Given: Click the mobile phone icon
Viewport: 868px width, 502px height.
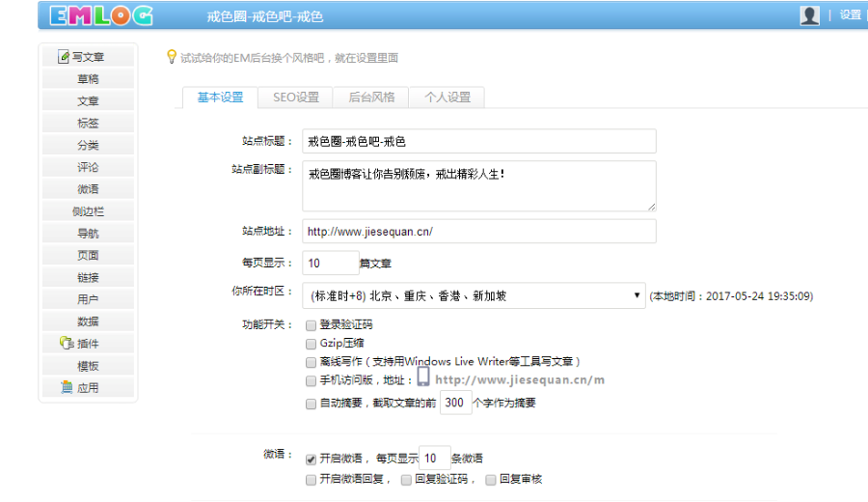Looking at the screenshot, I should [x=423, y=376].
